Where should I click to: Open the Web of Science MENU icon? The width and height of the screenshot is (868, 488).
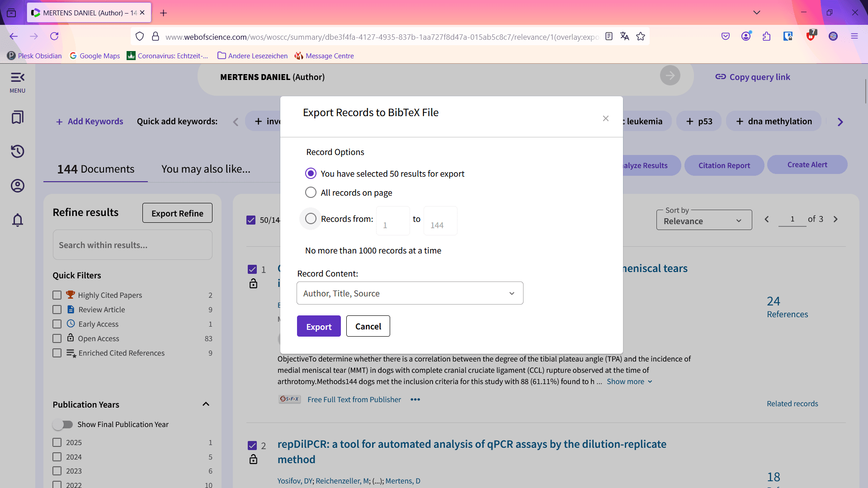pos(18,82)
